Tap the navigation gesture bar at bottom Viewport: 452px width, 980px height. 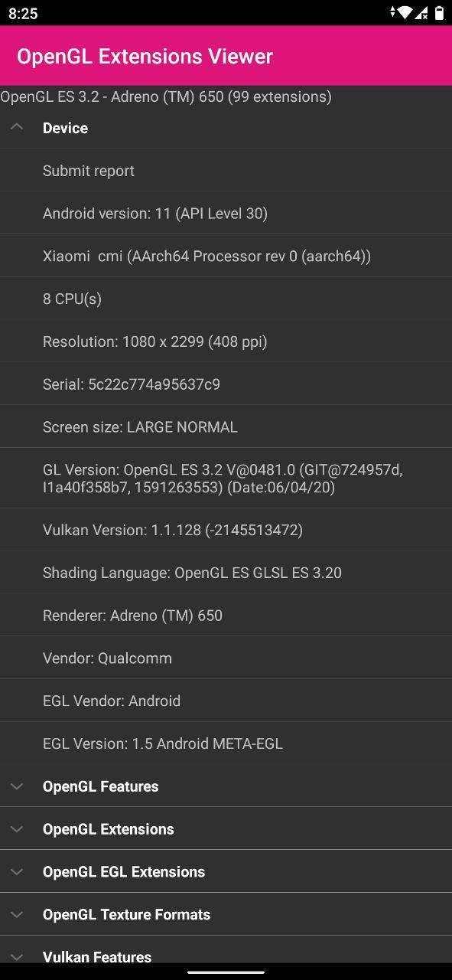(x=226, y=972)
